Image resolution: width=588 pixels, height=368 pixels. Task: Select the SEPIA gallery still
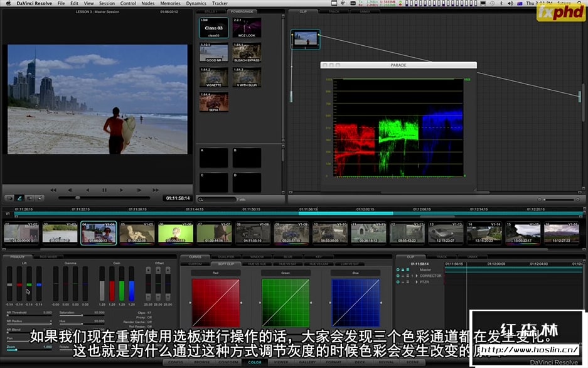[x=214, y=102]
